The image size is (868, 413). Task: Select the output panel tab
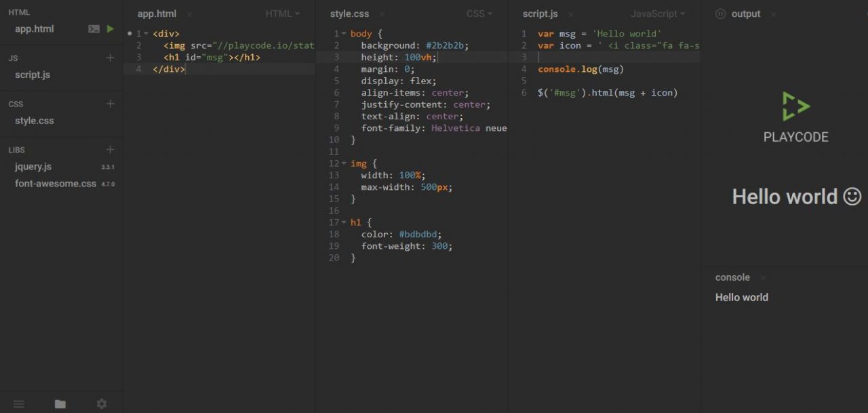[x=744, y=13]
